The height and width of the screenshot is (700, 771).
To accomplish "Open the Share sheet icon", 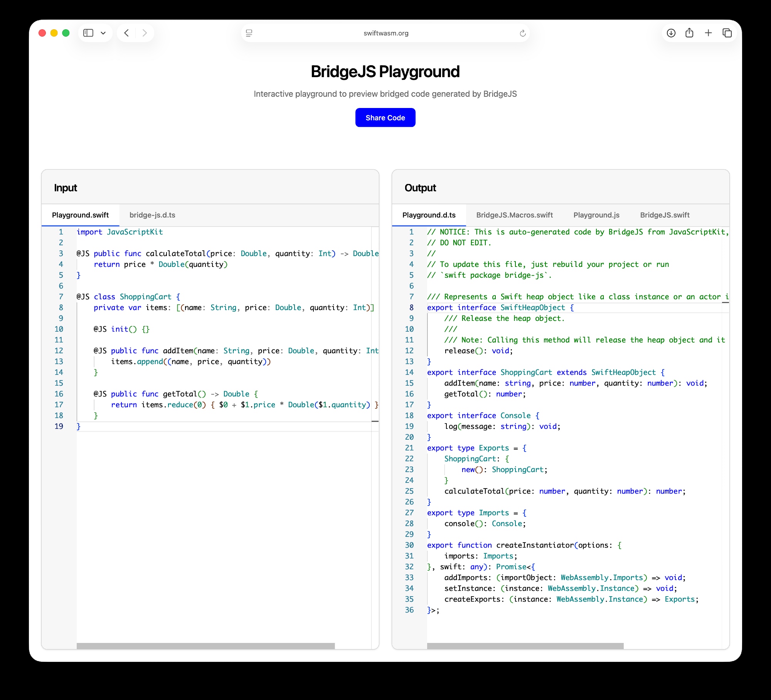I will pos(689,33).
